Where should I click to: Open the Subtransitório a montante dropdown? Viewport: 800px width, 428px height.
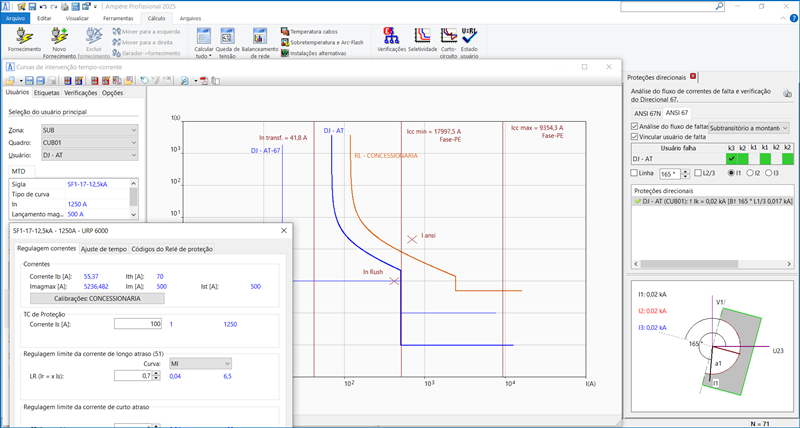pyautogui.click(x=749, y=128)
